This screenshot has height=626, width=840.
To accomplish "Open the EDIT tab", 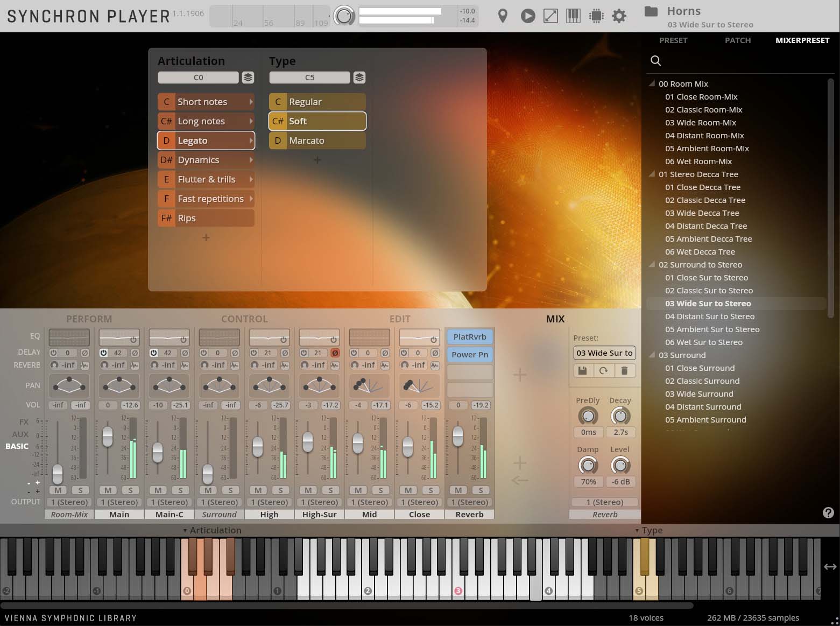I will coord(400,319).
